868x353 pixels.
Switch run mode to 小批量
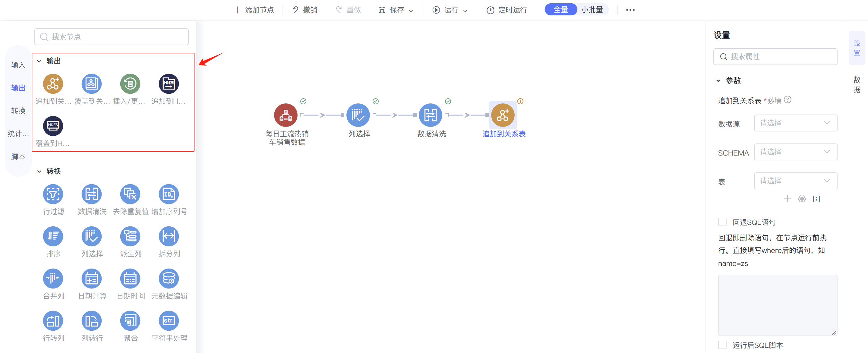coord(592,9)
